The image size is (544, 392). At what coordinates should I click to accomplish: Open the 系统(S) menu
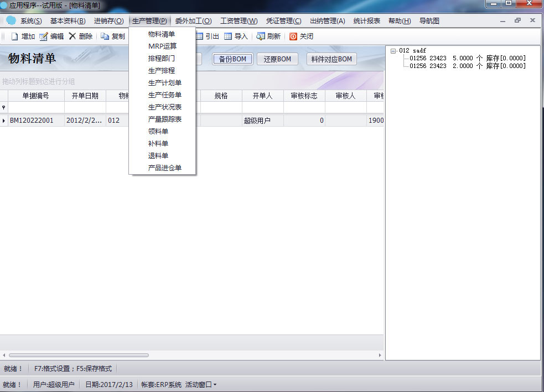click(x=31, y=21)
